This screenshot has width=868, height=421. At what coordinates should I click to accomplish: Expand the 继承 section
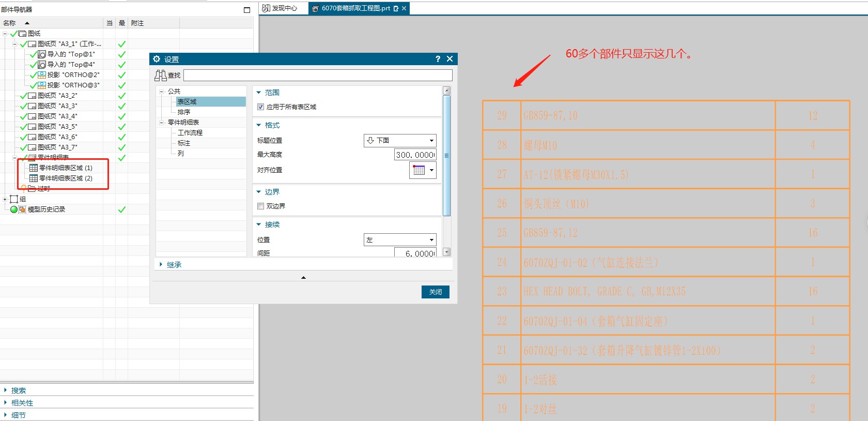click(x=161, y=265)
